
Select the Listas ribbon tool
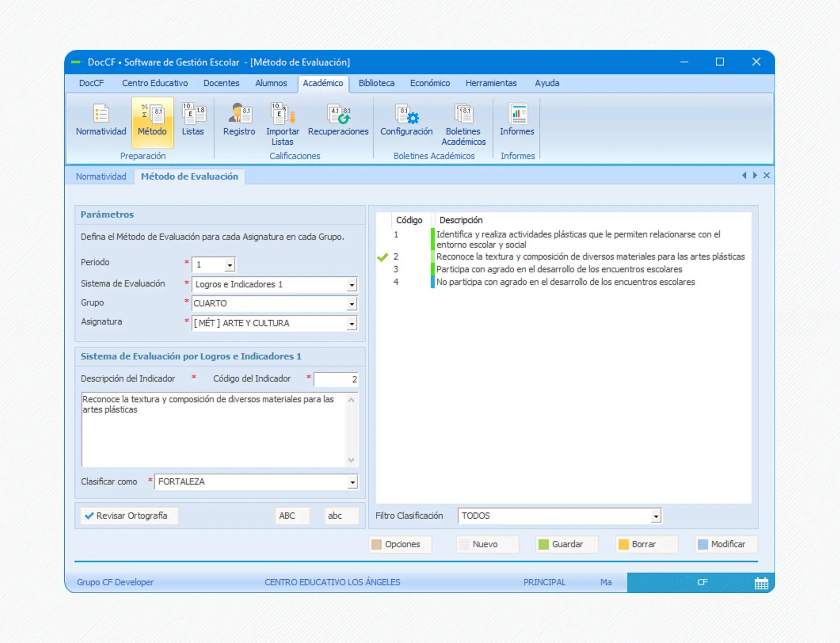[x=193, y=120]
